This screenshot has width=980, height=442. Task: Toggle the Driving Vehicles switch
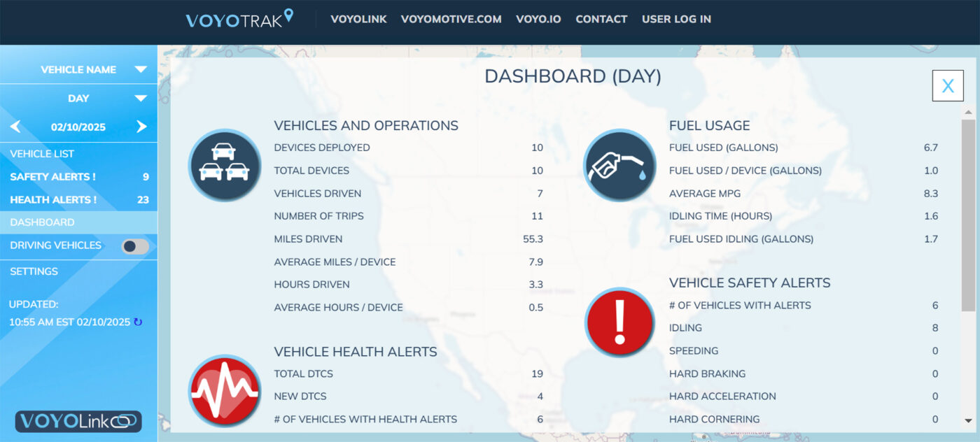[135, 246]
